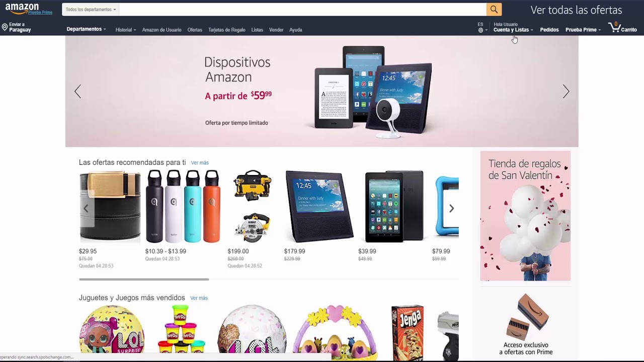
Task: Open the Historial dropdown
Action: point(125,30)
